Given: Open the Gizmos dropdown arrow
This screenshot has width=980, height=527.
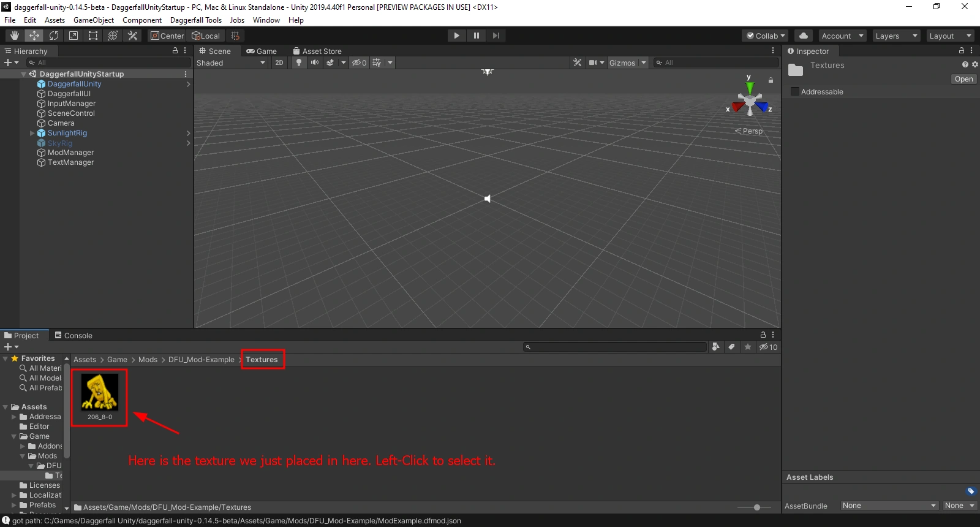Looking at the screenshot, I should point(644,63).
